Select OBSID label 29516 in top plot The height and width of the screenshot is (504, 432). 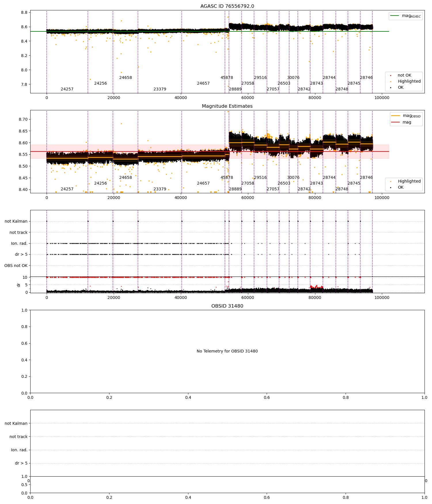pyautogui.click(x=260, y=78)
